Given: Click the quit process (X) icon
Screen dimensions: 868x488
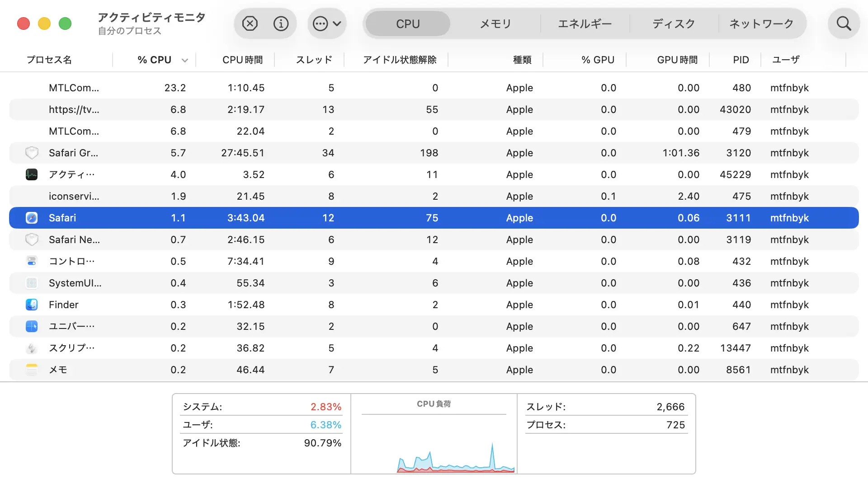Looking at the screenshot, I should pyautogui.click(x=250, y=23).
